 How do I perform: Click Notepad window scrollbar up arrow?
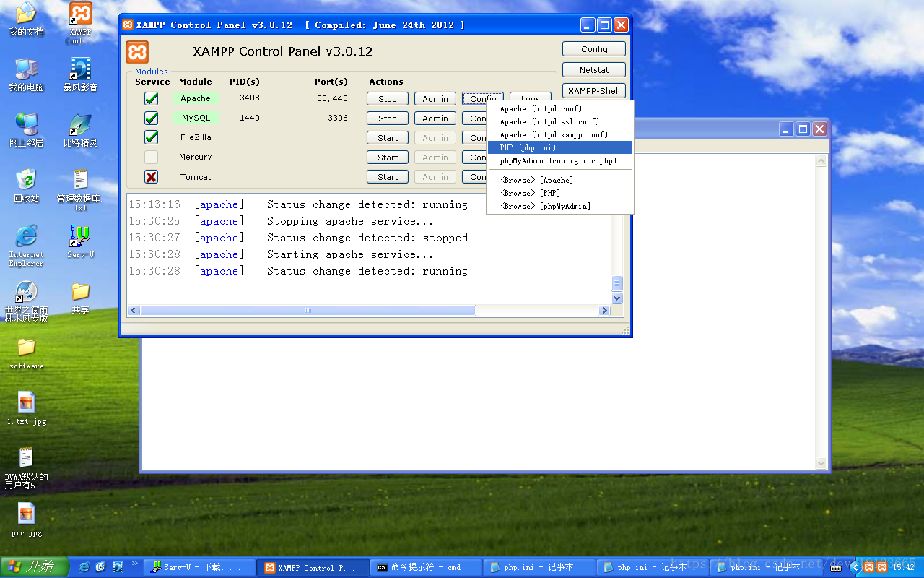pos(821,163)
